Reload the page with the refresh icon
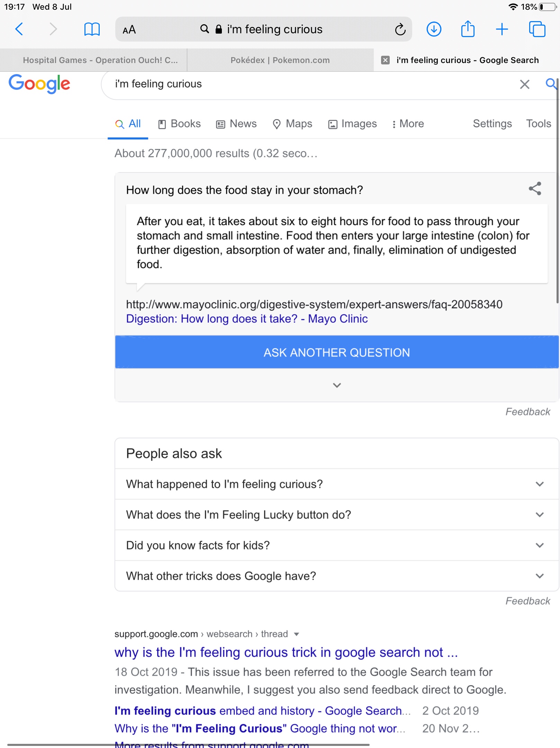 tap(400, 29)
